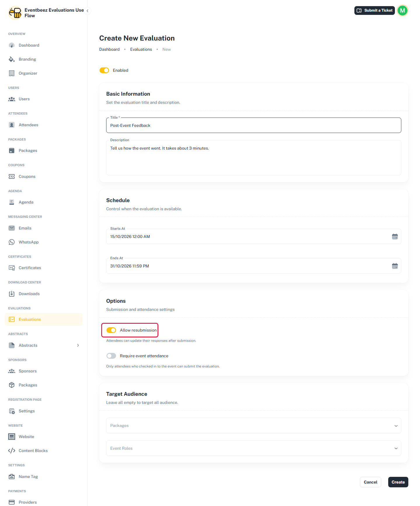The width and height of the screenshot is (420, 506).
Task: Collapse the sidebar with the chevron
Action: coord(87,11)
